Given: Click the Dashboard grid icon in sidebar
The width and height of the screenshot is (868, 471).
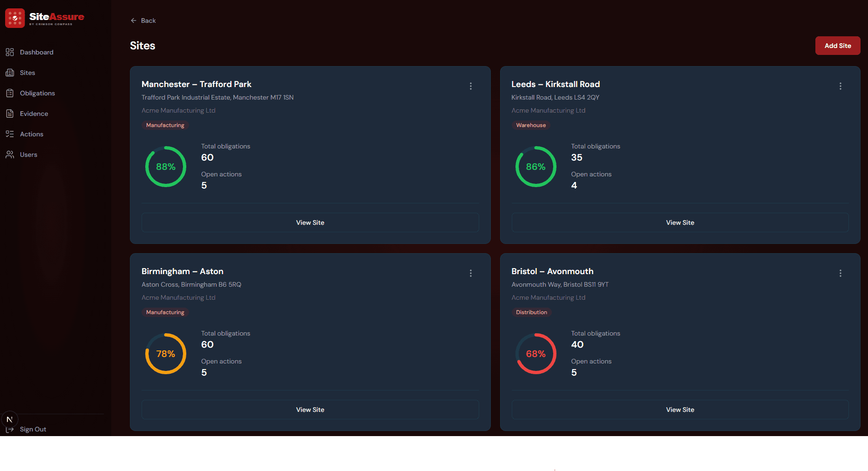Looking at the screenshot, I should pos(10,52).
